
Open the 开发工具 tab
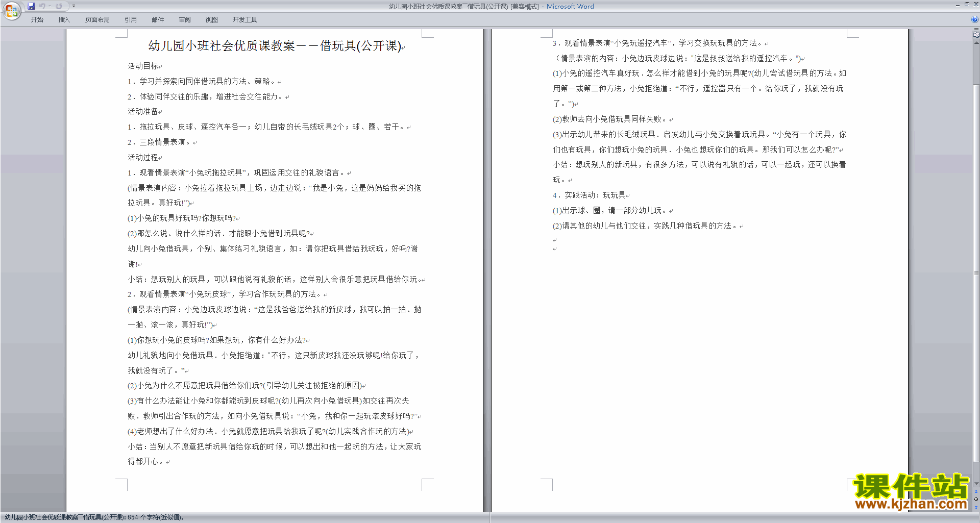click(x=244, y=20)
